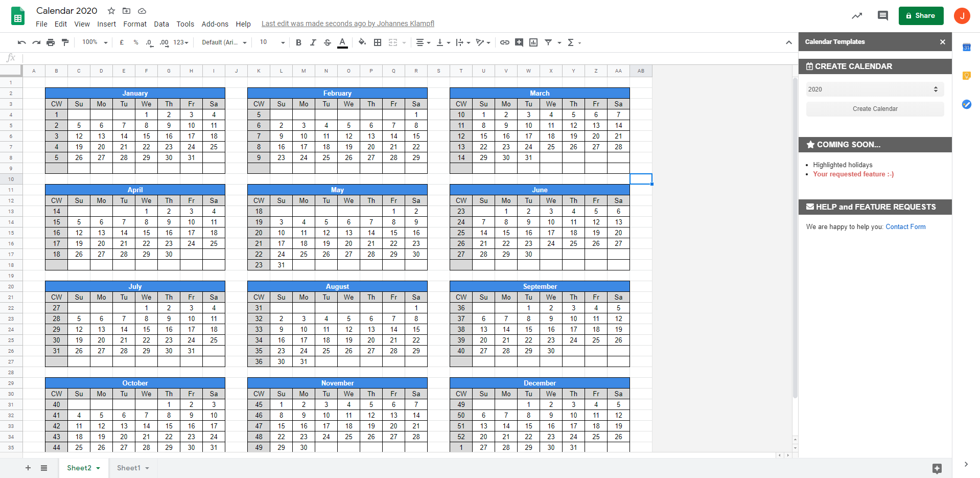Open the borders tool
Viewport: 980px width, 478px height.
[378, 42]
